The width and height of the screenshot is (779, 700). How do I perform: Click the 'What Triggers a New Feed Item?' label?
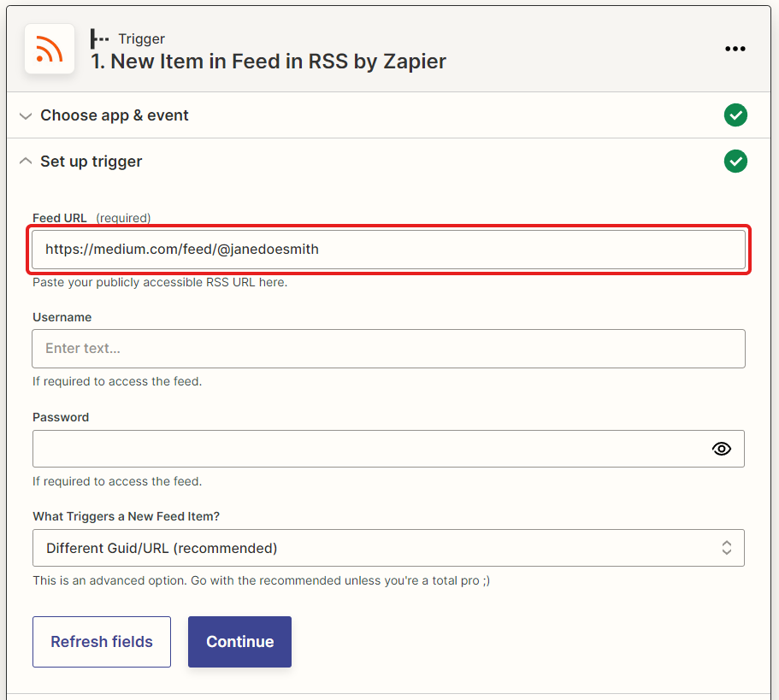[127, 516]
